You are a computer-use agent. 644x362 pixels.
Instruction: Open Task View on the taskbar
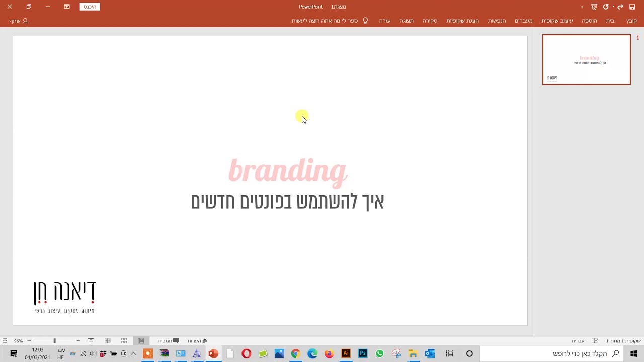click(449, 354)
